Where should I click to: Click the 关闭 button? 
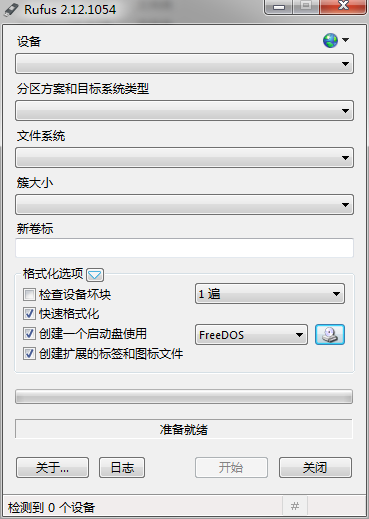coord(315,468)
